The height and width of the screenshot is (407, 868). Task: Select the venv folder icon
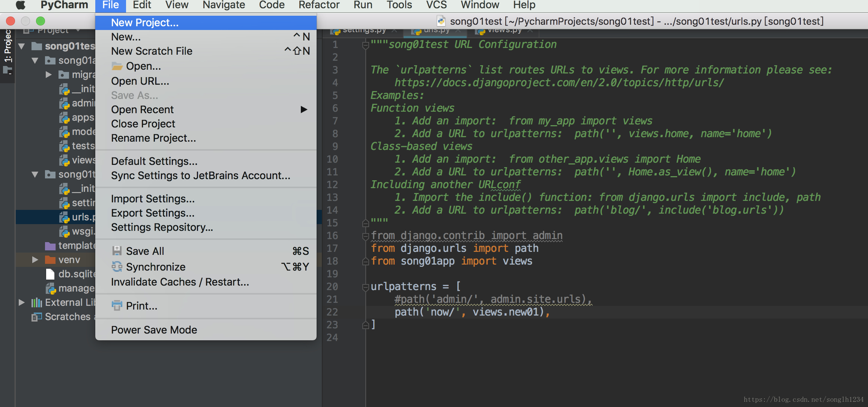coord(50,260)
